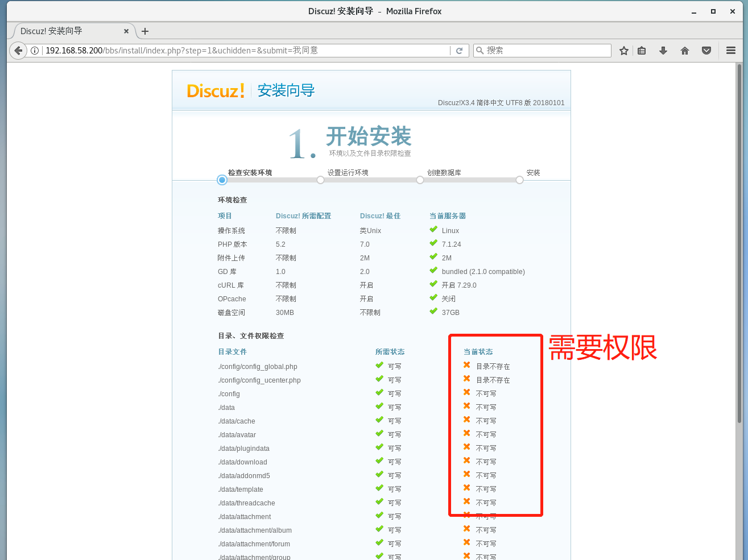Show site information for this page
748x560 pixels.
pos(35,51)
